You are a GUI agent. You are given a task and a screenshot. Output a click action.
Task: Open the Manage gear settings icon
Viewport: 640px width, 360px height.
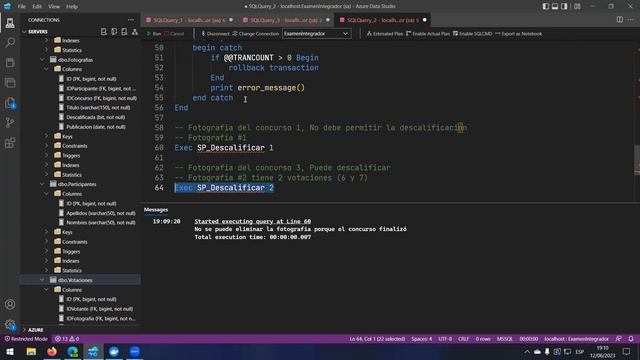tap(10, 324)
